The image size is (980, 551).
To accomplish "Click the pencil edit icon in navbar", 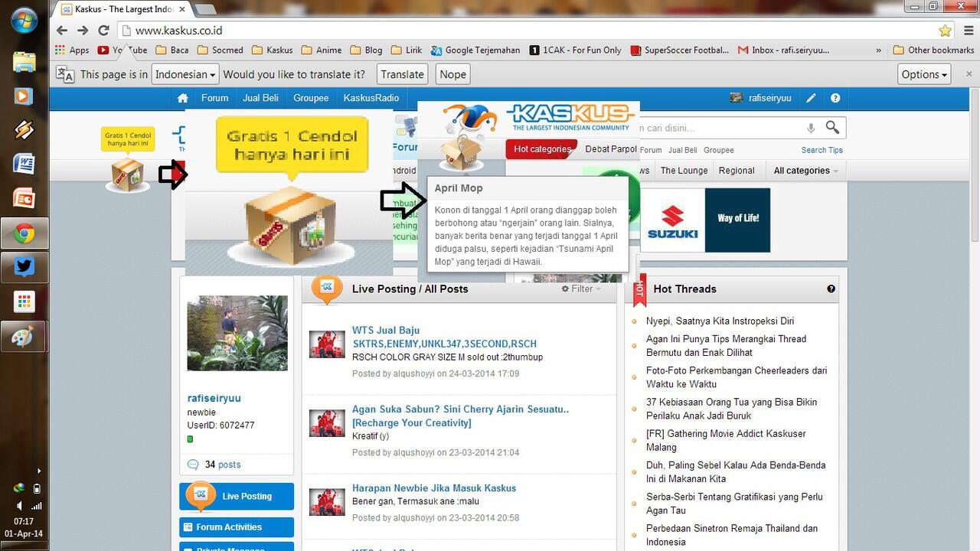I will coord(811,98).
